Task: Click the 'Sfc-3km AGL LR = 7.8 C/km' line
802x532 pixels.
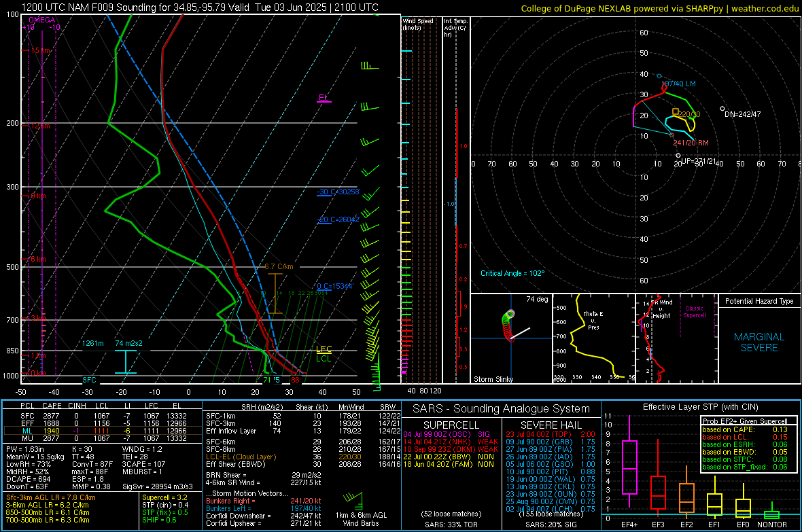Action: (x=51, y=497)
